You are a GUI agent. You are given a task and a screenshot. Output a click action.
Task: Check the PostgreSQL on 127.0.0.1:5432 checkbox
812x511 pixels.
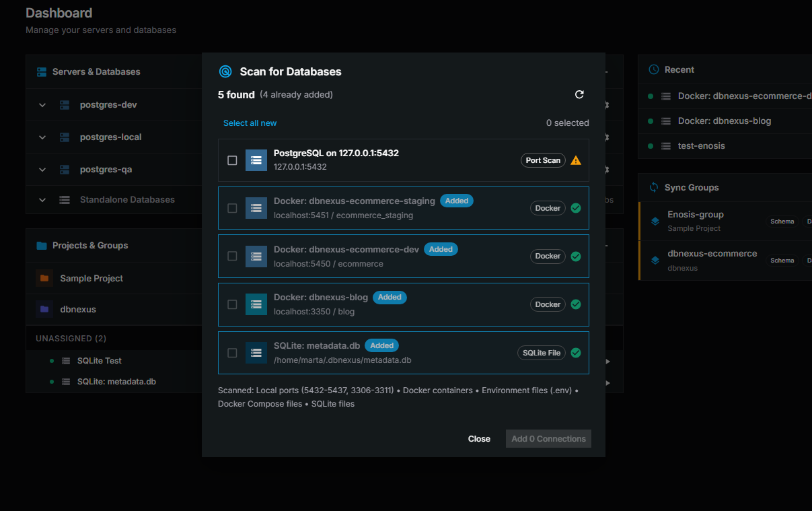coord(232,160)
